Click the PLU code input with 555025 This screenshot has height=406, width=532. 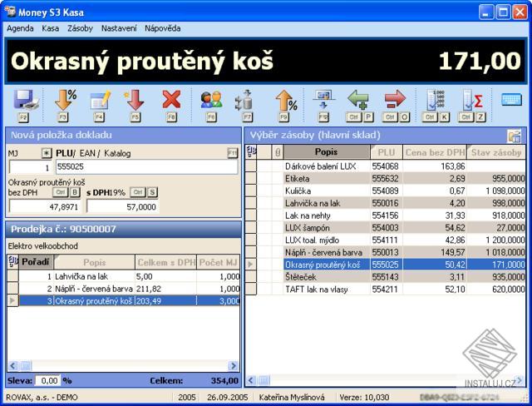click(146, 167)
